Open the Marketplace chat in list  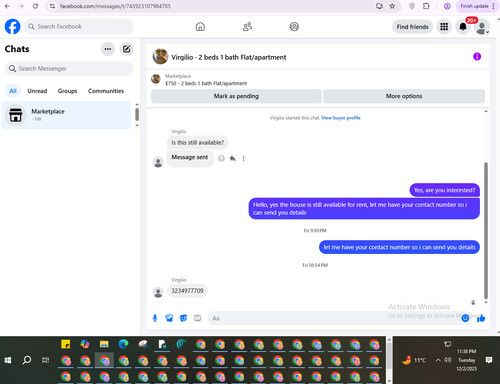[66, 115]
